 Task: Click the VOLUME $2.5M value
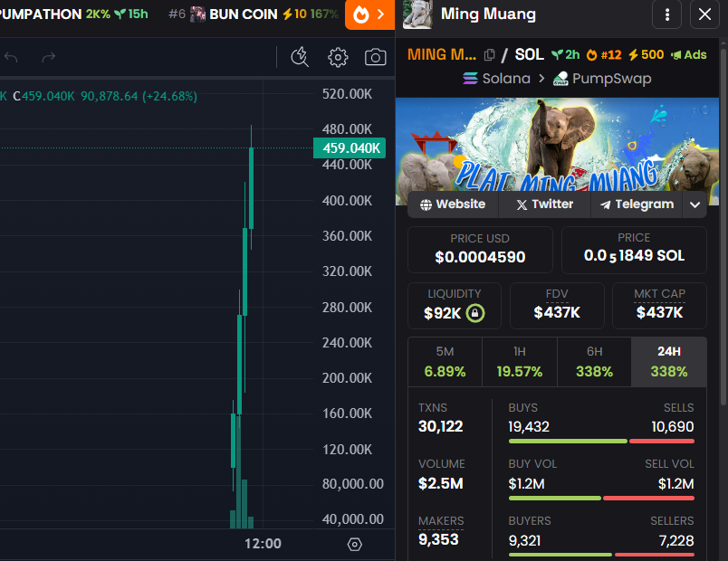click(441, 483)
